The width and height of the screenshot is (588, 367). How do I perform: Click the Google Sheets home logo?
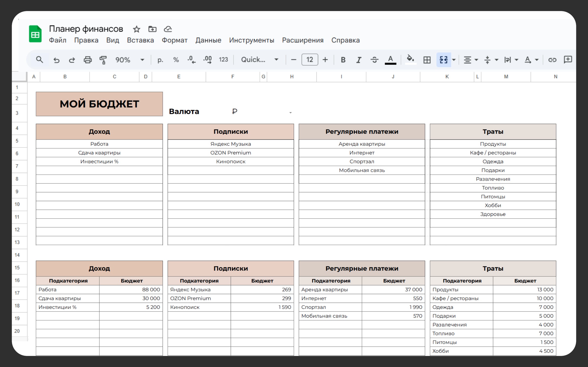coord(35,34)
